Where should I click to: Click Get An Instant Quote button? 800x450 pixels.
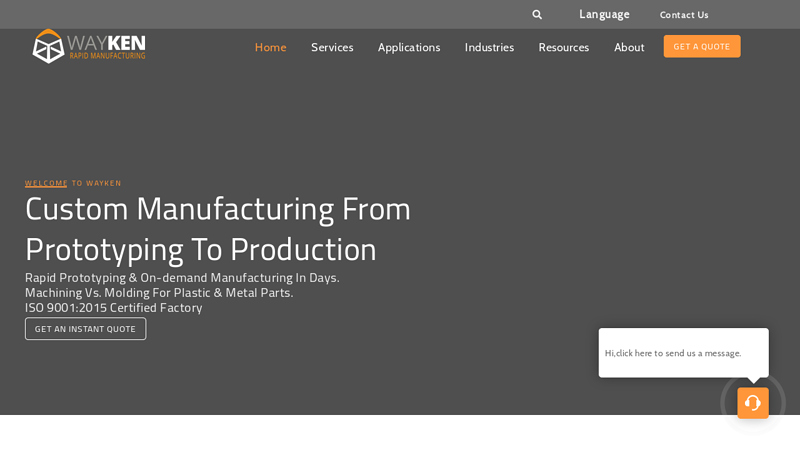pyautogui.click(x=86, y=329)
